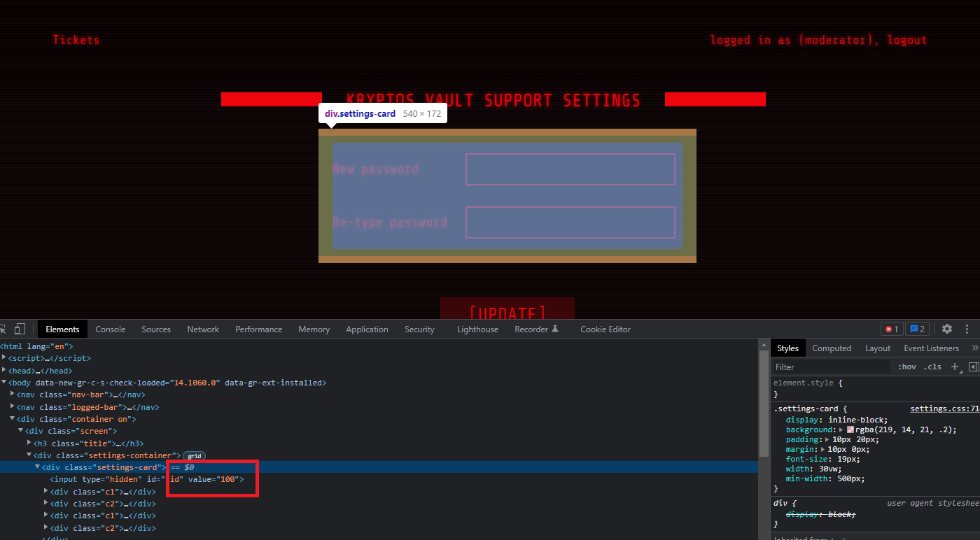This screenshot has height=540, width=980.
Task: Switch to the Elements tab
Action: pos(62,329)
